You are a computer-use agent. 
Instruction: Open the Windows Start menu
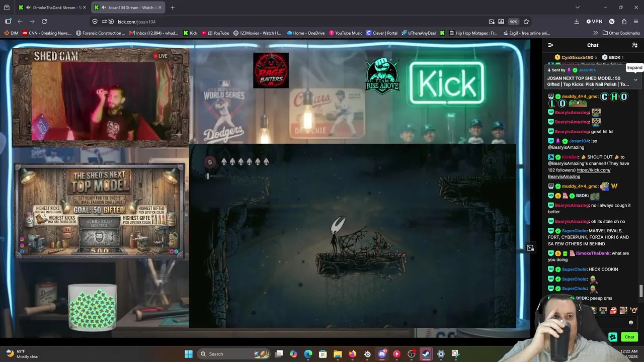[189, 354]
